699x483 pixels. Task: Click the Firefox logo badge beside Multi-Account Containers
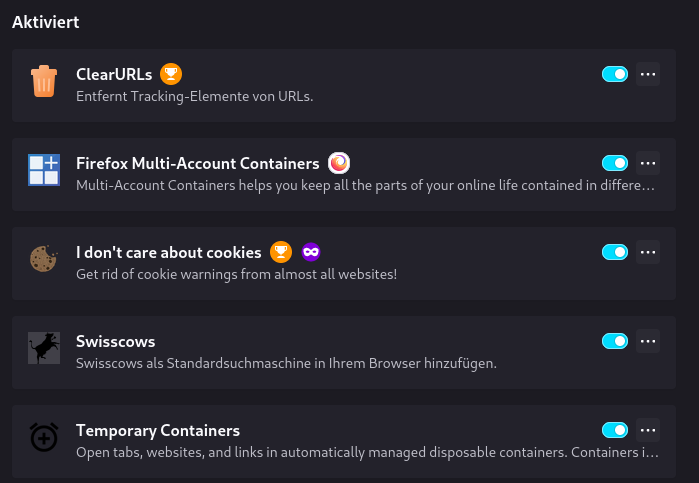point(339,163)
